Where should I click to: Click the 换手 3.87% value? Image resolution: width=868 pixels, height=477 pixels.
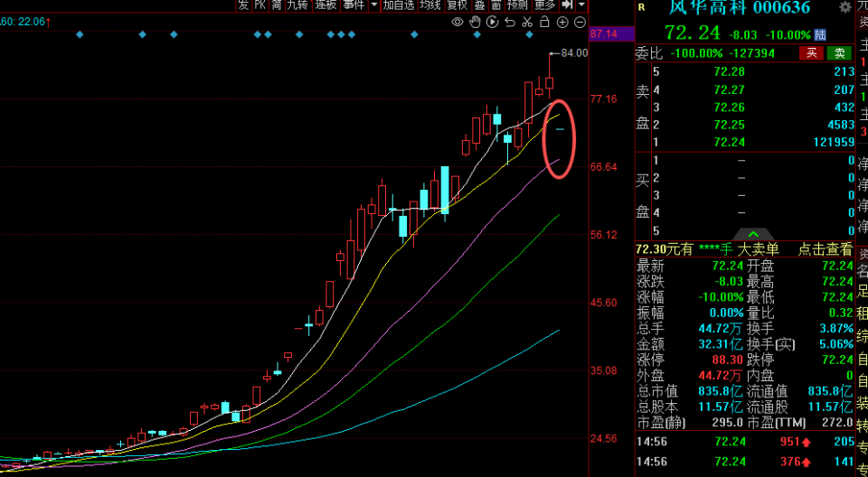pos(836,329)
